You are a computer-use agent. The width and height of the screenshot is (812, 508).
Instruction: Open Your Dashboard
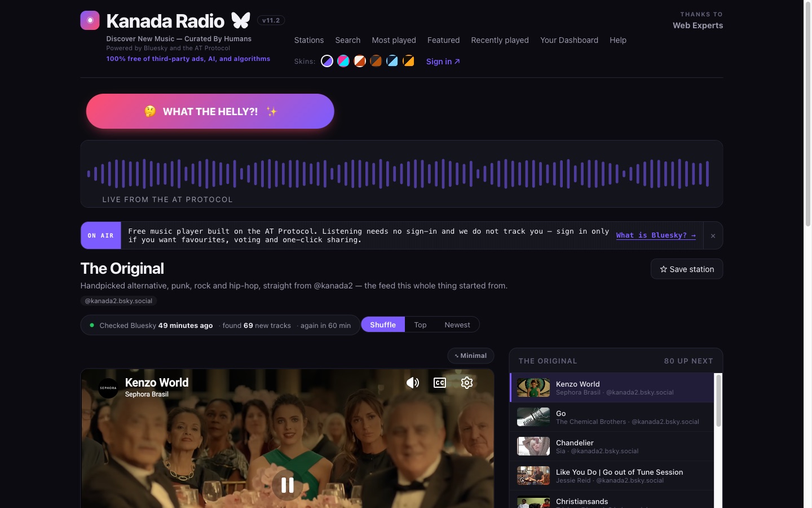tap(570, 40)
